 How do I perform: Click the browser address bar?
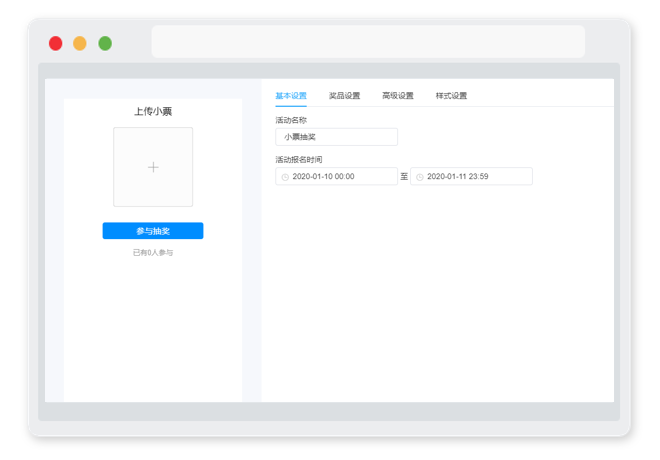pyautogui.click(x=368, y=41)
